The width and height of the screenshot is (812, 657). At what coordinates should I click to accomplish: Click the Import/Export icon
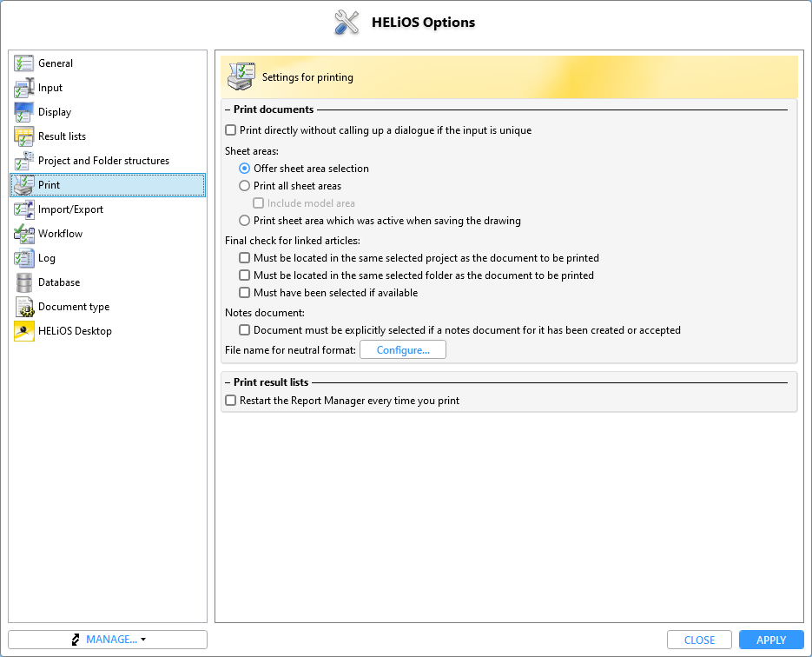[x=23, y=209]
